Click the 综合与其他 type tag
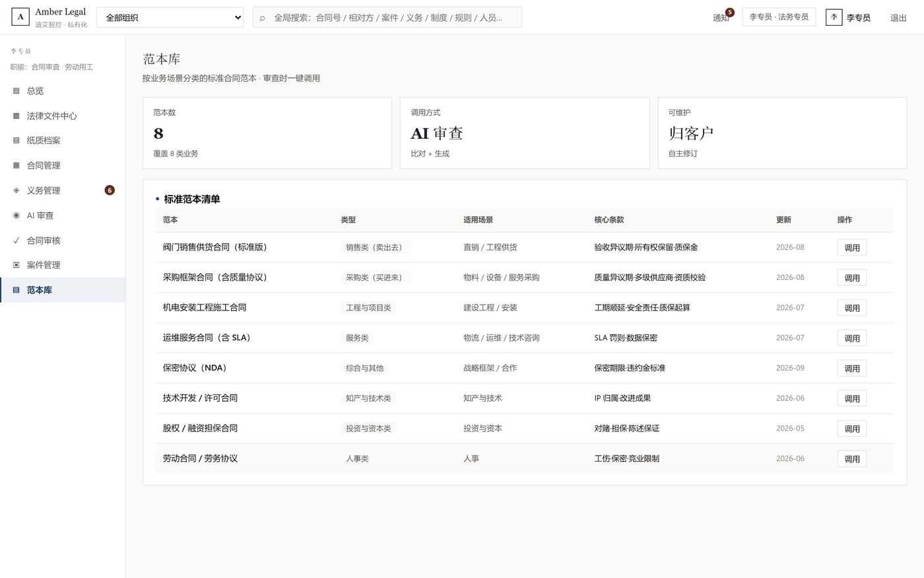Screen dimensions: 924x578 [x=365, y=368]
